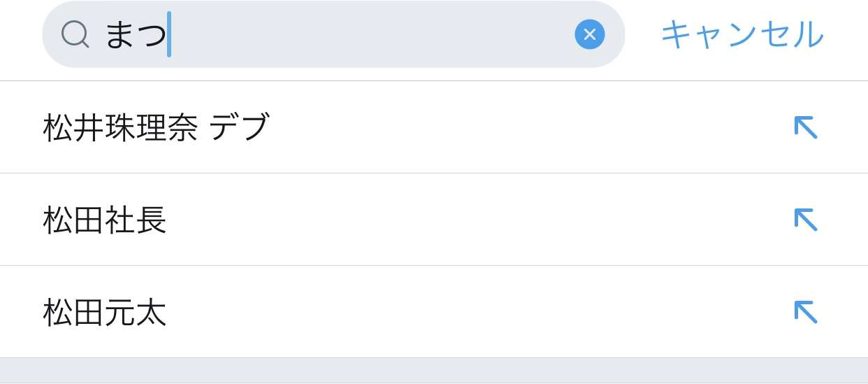
Task: Dismiss the search with the blue キャンセル text
Action: [x=742, y=34]
